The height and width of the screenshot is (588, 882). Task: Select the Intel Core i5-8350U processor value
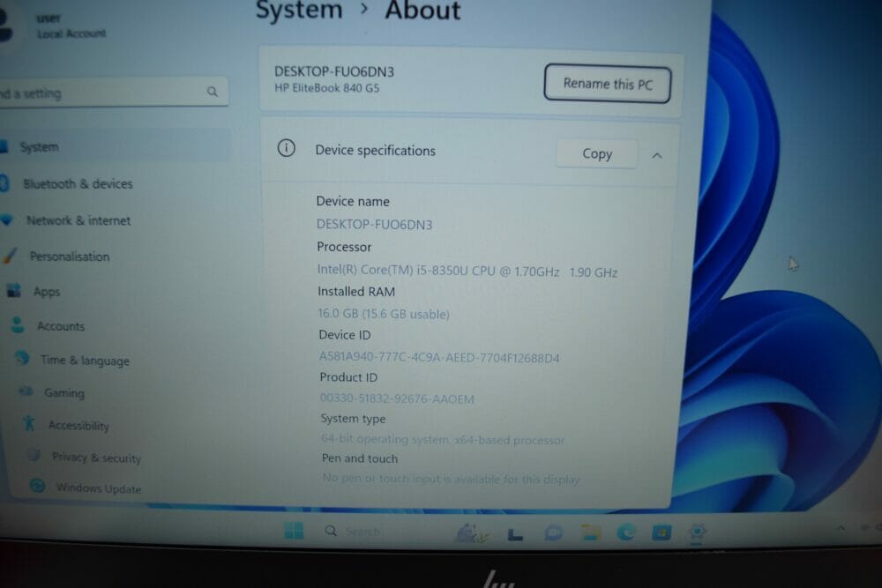coord(467,271)
